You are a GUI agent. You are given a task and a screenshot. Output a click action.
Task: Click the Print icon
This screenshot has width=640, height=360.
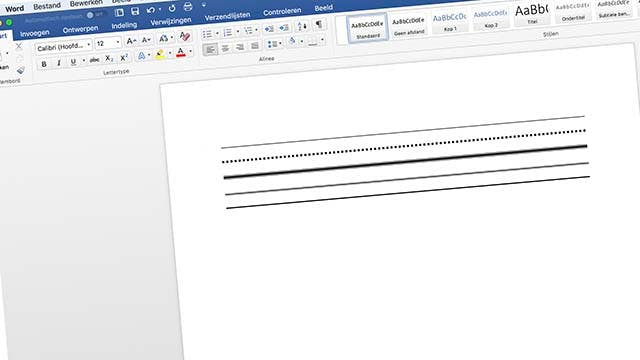coord(187,7)
